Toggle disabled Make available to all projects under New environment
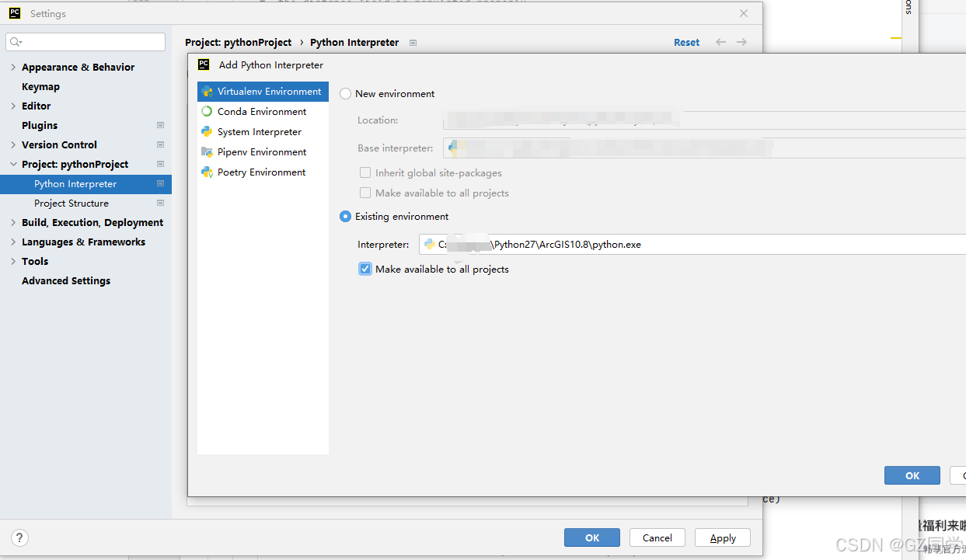Image resolution: width=966 pixels, height=560 pixels. pos(365,193)
